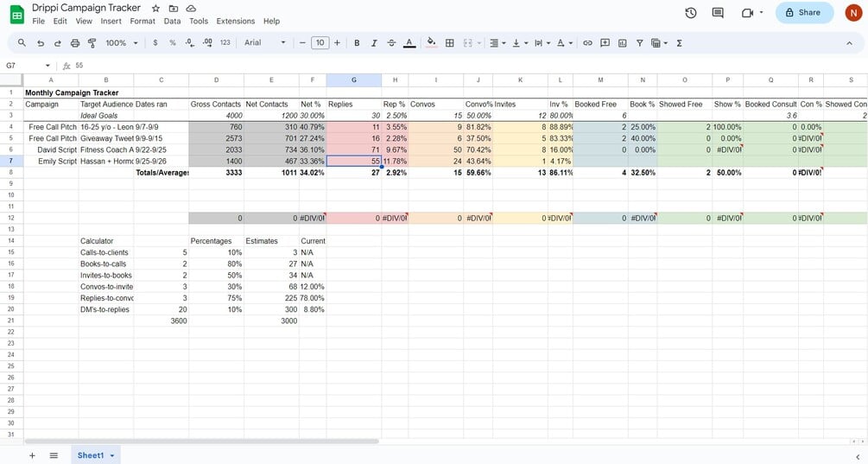Decrease decimal places icon
The height and width of the screenshot is (464, 868).
pyautogui.click(x=190, y=42)
